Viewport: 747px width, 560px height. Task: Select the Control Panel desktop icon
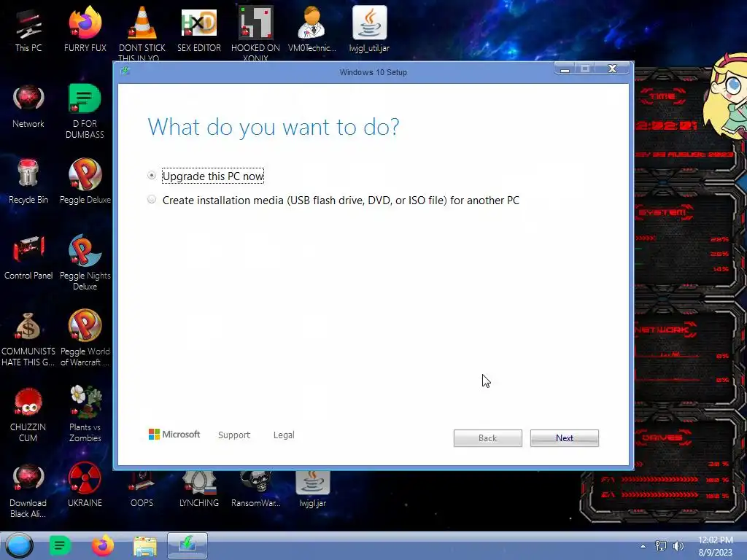click(x=28, y=257)
